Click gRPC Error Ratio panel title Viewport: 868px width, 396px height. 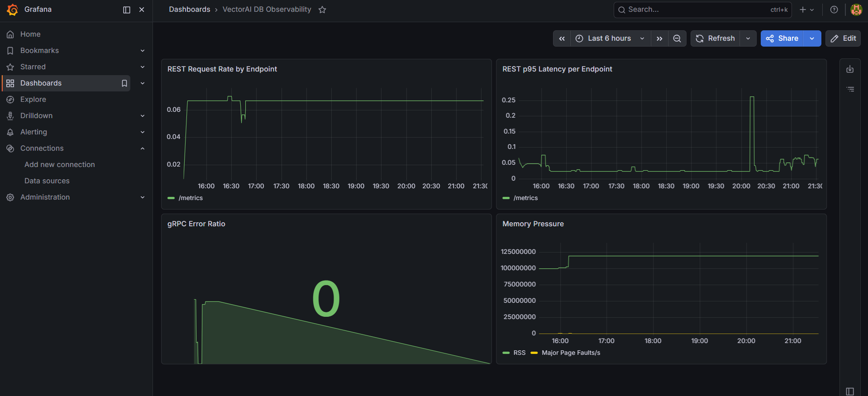[x=196, y=224]
